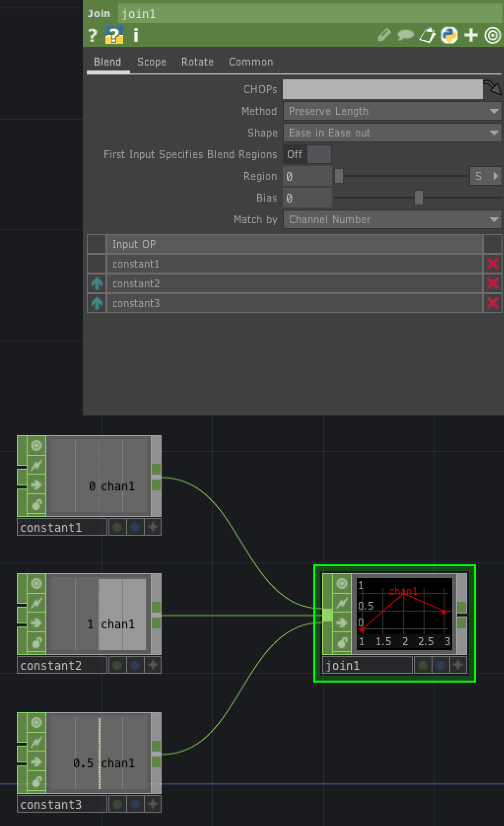The width and height of the screenshot is (504, 826).
Task: Toggle lock flag on constant2 node
Action: point(36,643)
